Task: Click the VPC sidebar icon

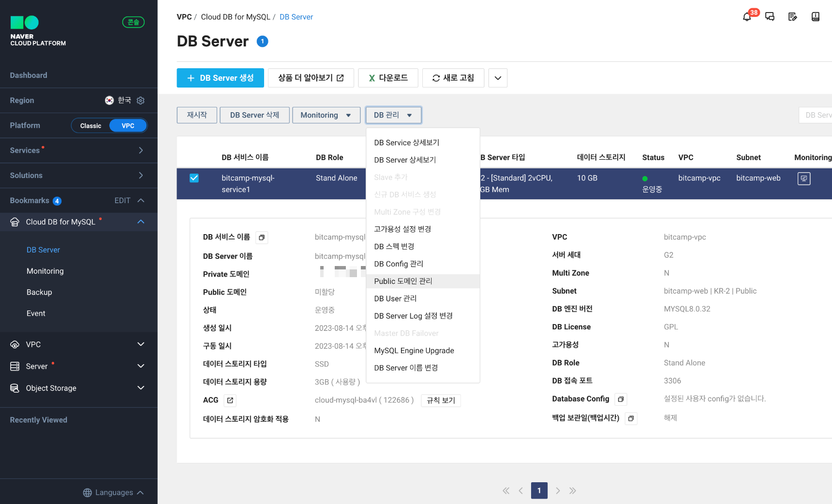Action: pos(15,344)
